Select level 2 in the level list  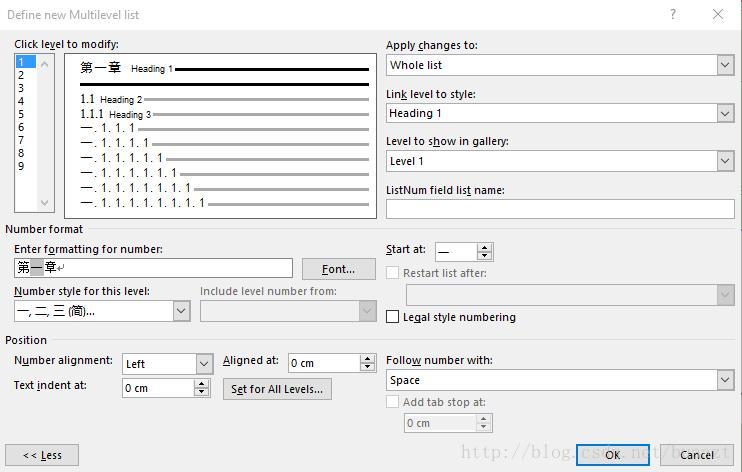(x=21, y=75)
